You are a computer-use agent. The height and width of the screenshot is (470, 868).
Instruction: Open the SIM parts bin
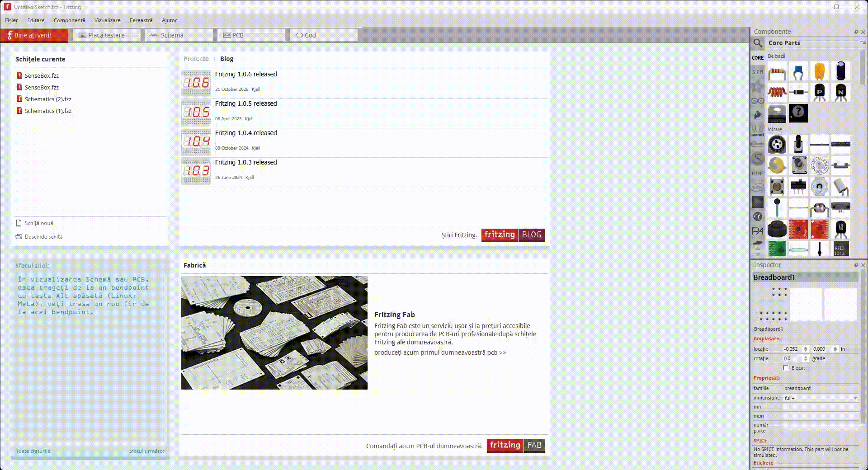[758, 72]
